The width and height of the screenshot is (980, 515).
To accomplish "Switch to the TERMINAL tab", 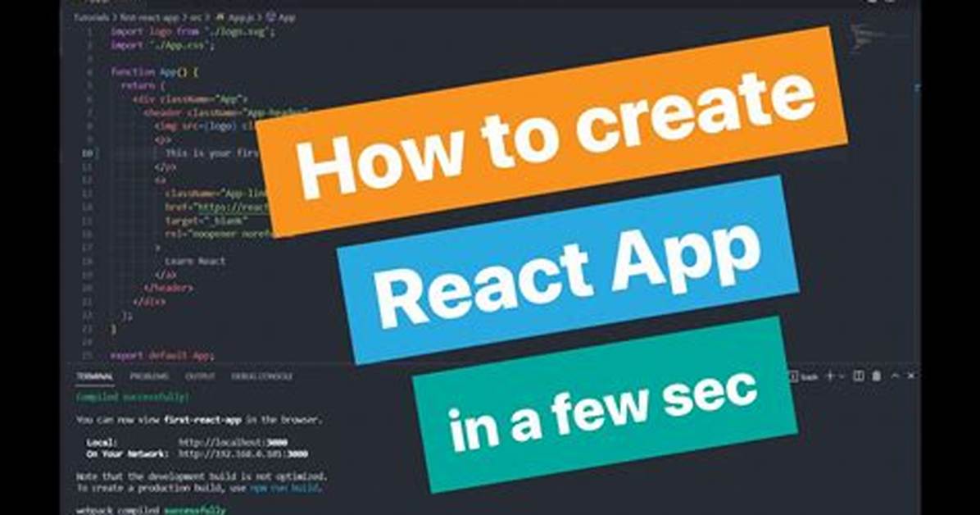I will (94, 376).
